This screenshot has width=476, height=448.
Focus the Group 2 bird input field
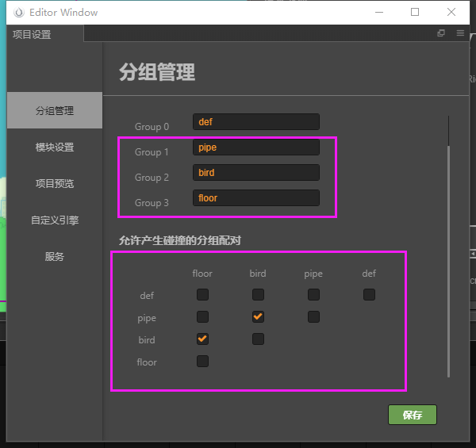(256, 173)
